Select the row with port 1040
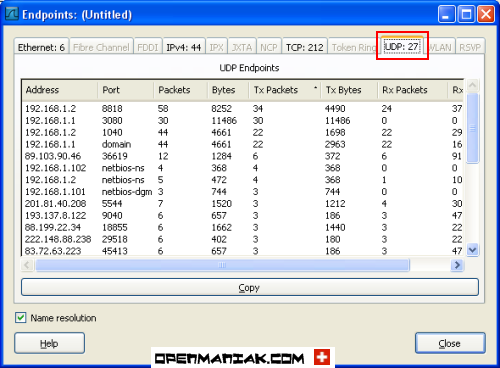The image size is (500, 368). (243, 133)
